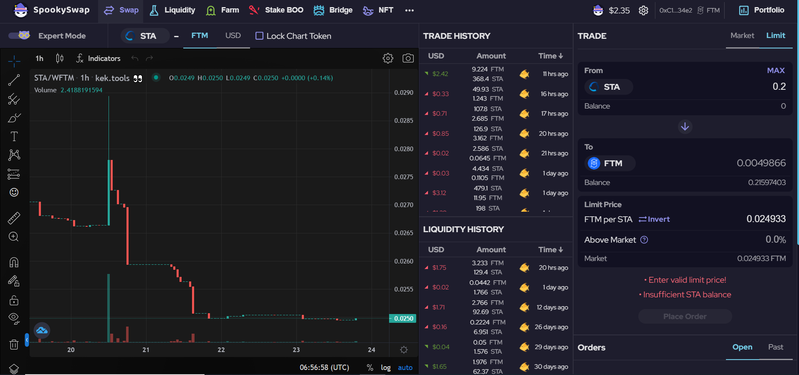
Task: Swap From and To tokens arrow
Action: [x=685, y=126]
